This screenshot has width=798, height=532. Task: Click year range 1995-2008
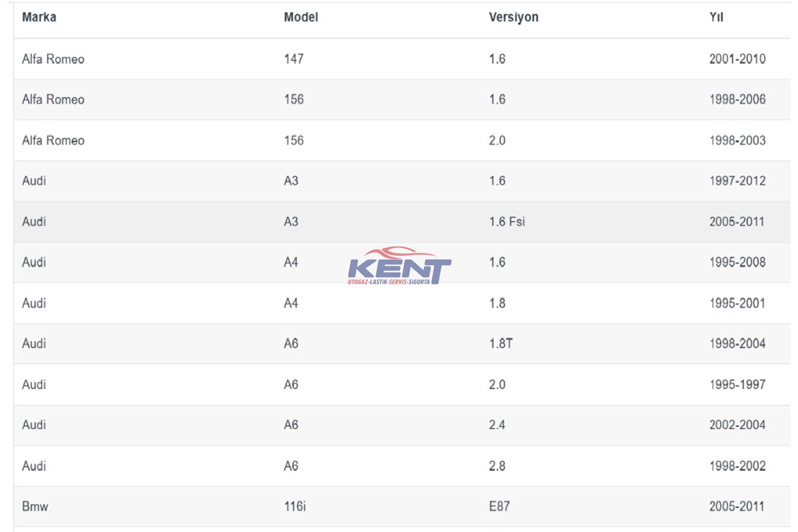pyautogui.click(x=737, y=262)
